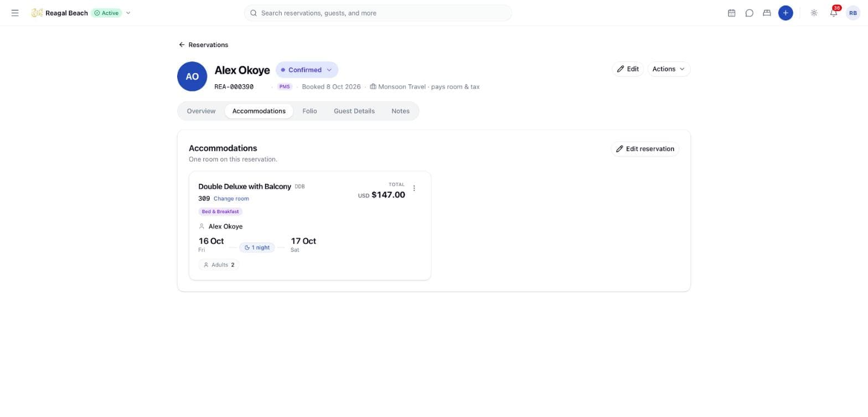Screen dimensions: 868x417
Task: Open the Confirmed status dropdown
Action: 307,70
